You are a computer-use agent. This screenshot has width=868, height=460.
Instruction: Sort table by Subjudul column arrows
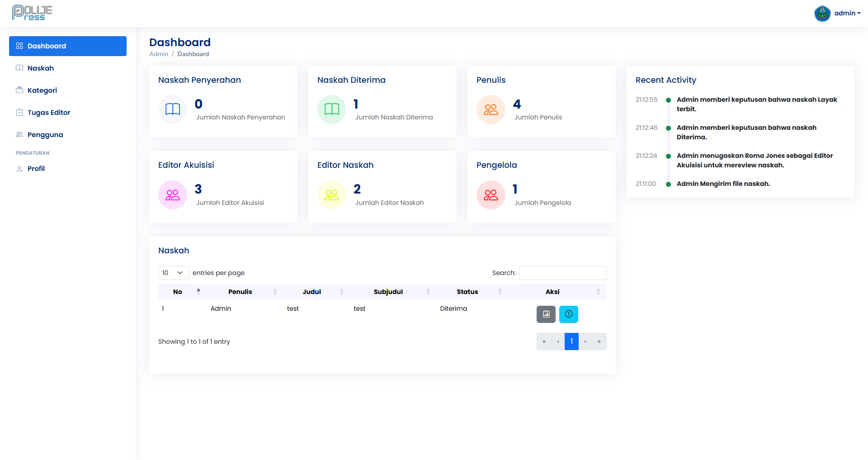428,292
